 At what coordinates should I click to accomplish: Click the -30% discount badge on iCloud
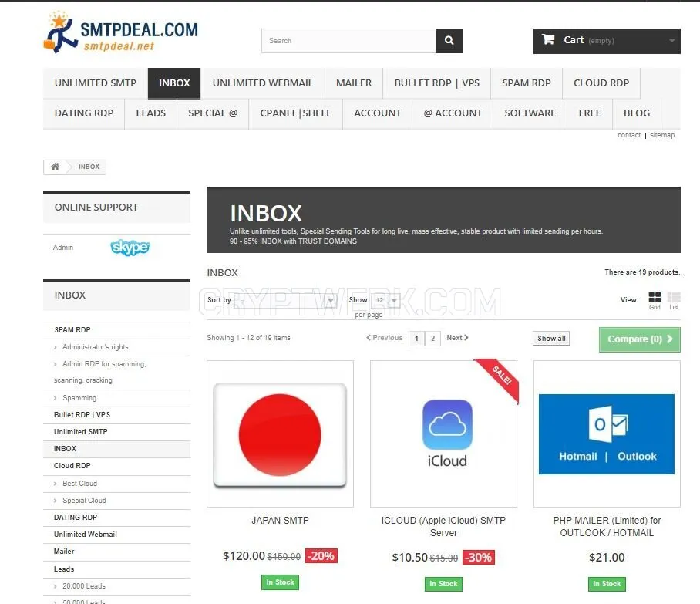[478, 558]
